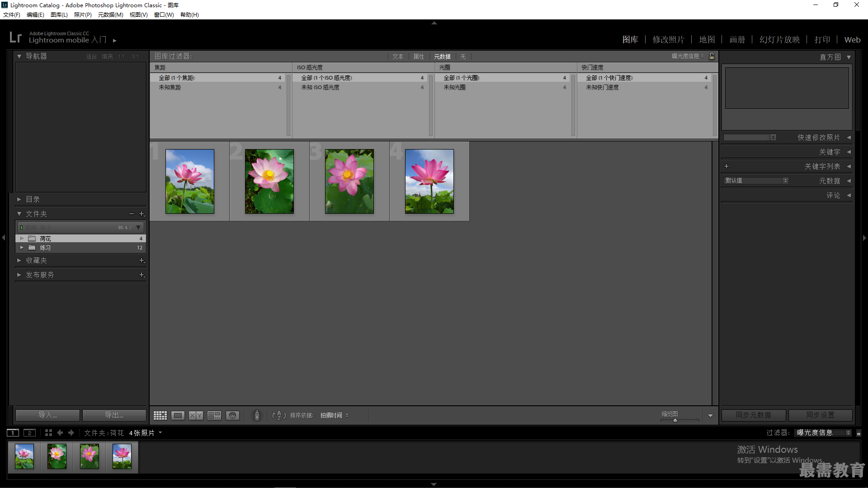The height and width of the screenshot is (488, 868).
Task: Click second window display button 2
Action: click(x=29, y=433)
